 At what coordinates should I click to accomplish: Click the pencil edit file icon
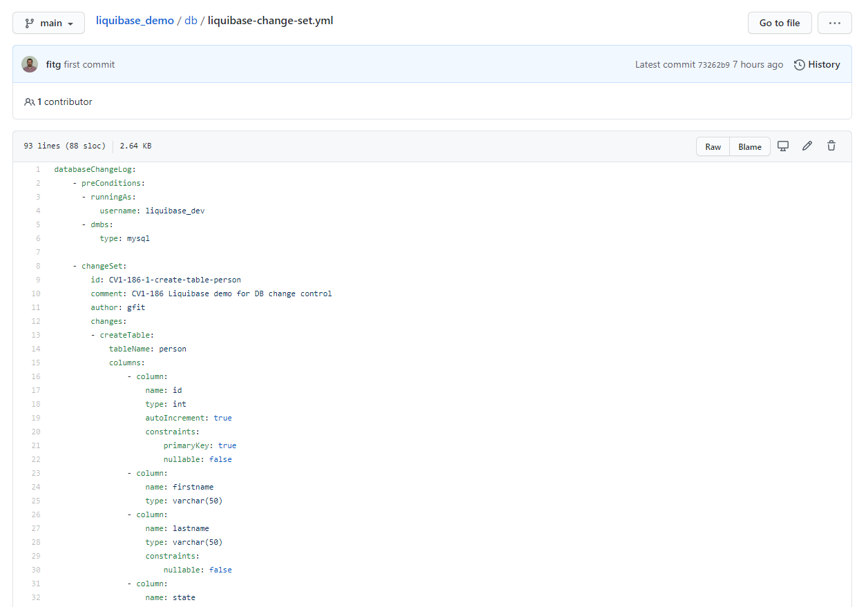click(807, 146)
